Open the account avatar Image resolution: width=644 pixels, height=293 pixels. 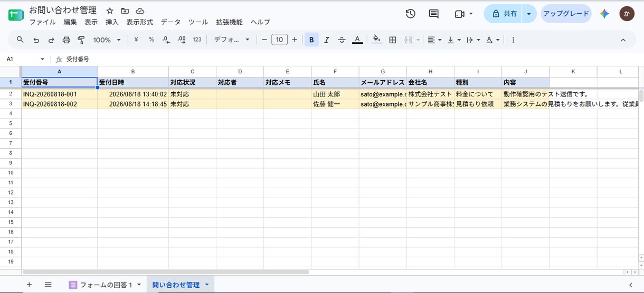[x=627, y=14]
